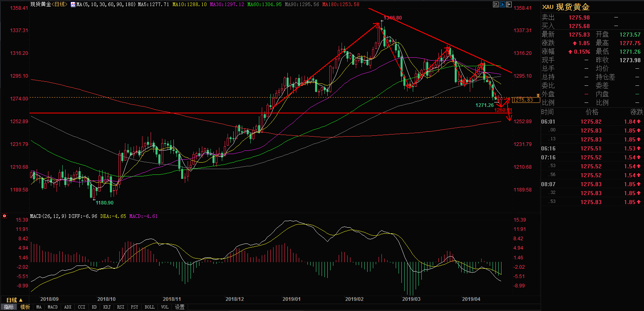Click the 卖出 price 1275.98
The image size is (644, 311).
click(579, 17)
